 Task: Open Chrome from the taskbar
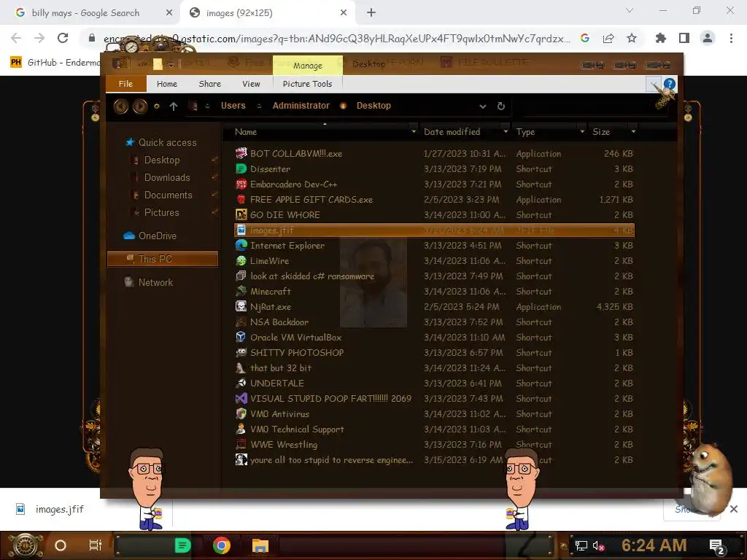222,545
